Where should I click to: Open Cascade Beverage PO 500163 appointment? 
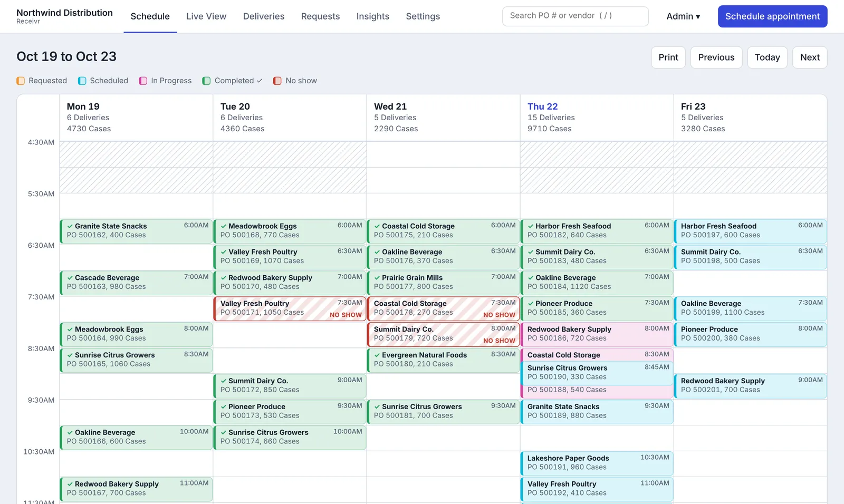[137, 283]
